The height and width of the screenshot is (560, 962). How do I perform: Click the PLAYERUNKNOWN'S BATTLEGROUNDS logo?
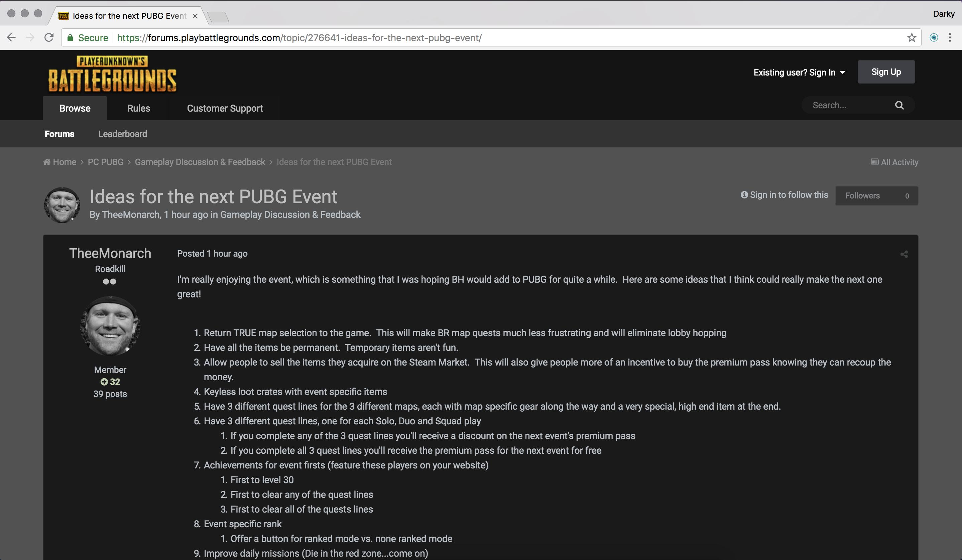coord(113,74)
